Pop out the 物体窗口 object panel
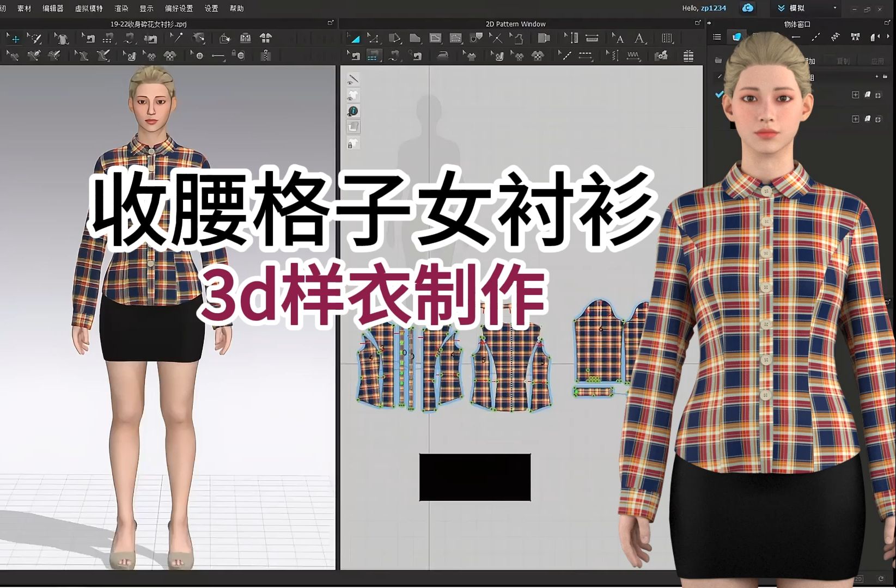This screenshot has height=588, width=896. [x=887, y=23]
